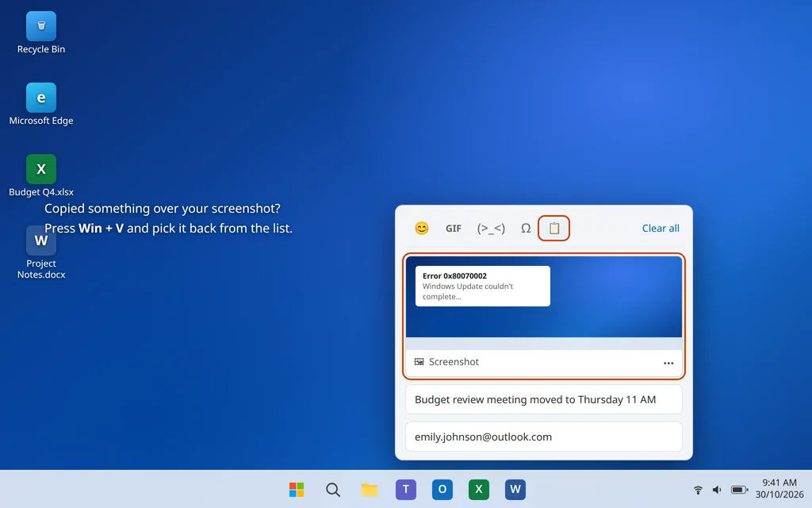812x508 pixels.
Task: Click the Wi-Fi icon in system tray
Action: (x=698, y=489)
